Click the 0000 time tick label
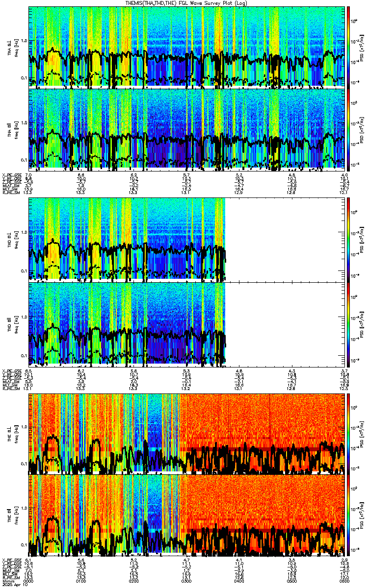The width and height of the screenshot is (368, 588). [x=29, y=581]
